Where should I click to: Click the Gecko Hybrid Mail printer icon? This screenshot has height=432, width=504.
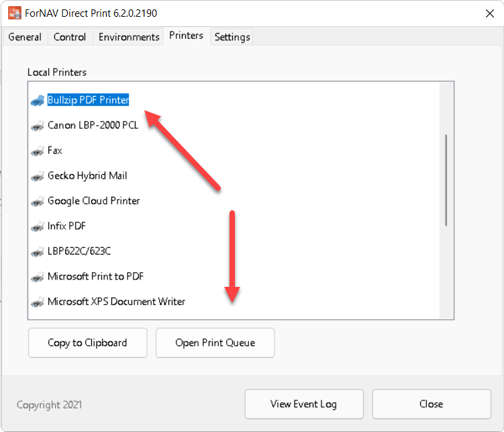point(38,176)
